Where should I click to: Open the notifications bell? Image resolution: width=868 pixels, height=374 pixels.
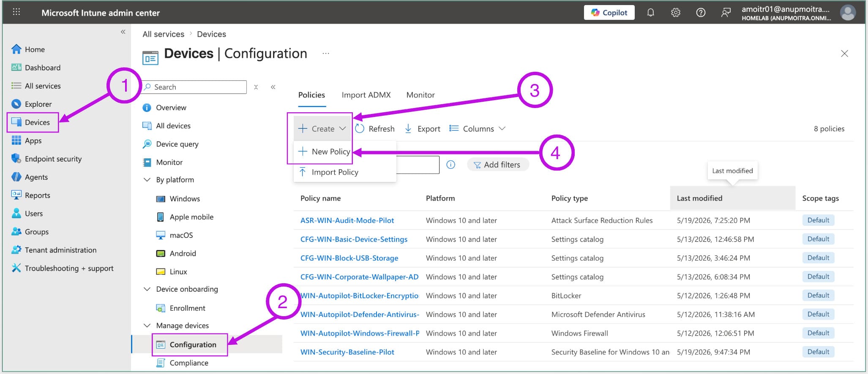pyautogui.click(x=650, y=13)
